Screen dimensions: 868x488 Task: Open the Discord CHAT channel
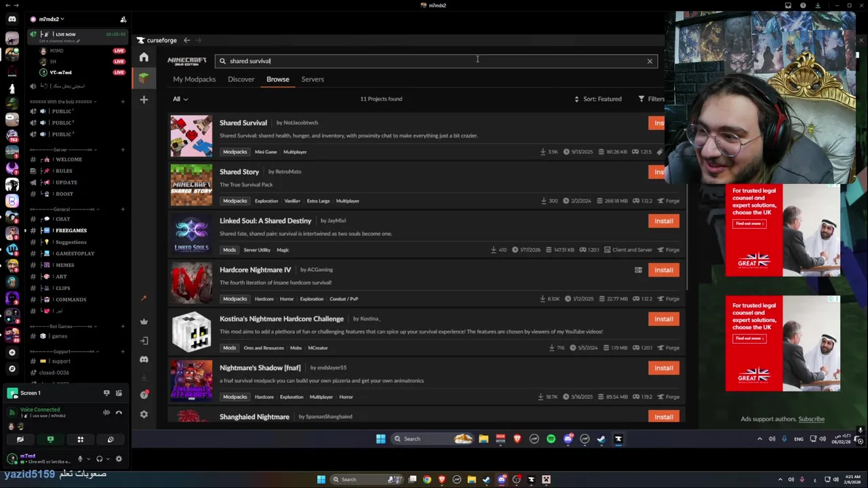pos(63,219)
